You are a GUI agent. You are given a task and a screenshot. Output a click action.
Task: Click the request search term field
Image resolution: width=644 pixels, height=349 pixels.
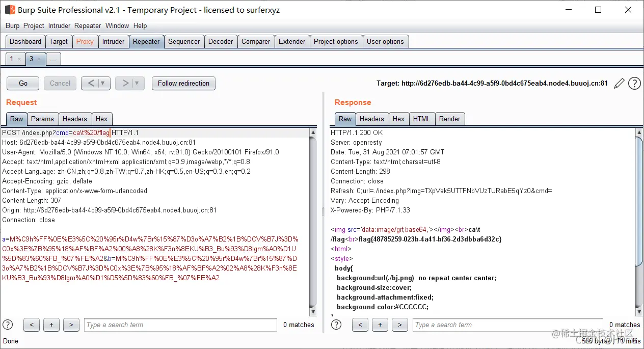[180, 325]
